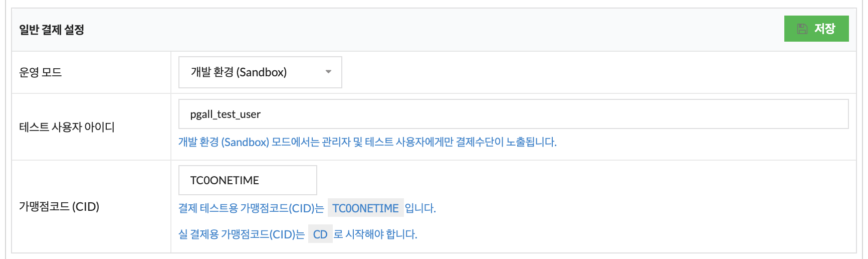Click blank space beside merchant code input
This screenshot has width=868, height=259.
point(581,180)
